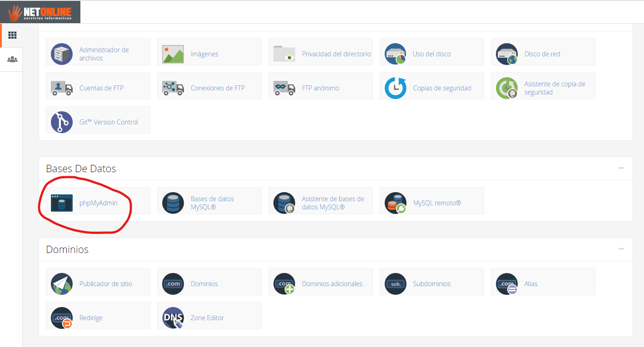Open the Disco de red link
The image size is (644, 347).
(542, 54)
